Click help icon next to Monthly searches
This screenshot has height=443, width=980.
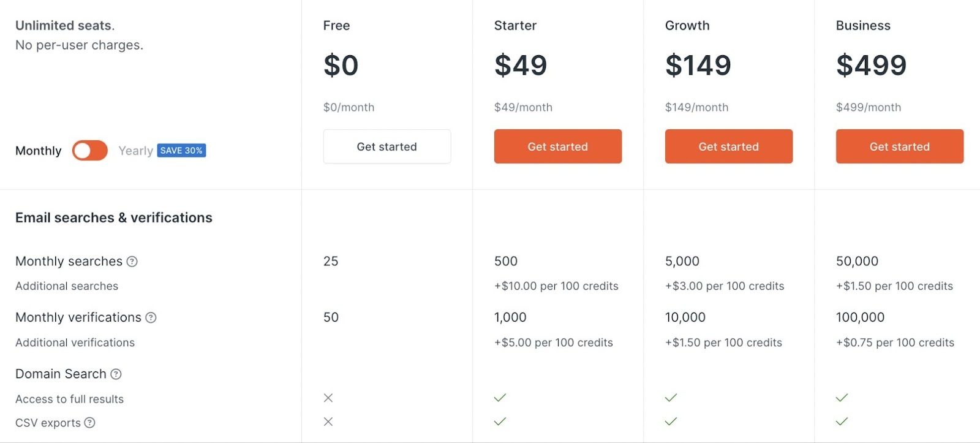[132, 262]
